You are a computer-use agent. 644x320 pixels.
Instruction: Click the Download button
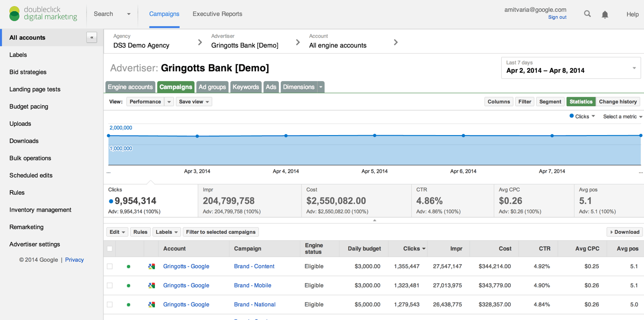pos(624,232)
